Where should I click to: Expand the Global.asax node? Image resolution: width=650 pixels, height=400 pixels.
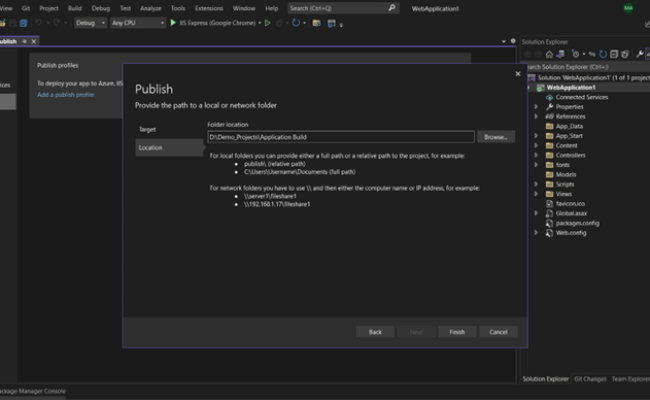(536, 213)
